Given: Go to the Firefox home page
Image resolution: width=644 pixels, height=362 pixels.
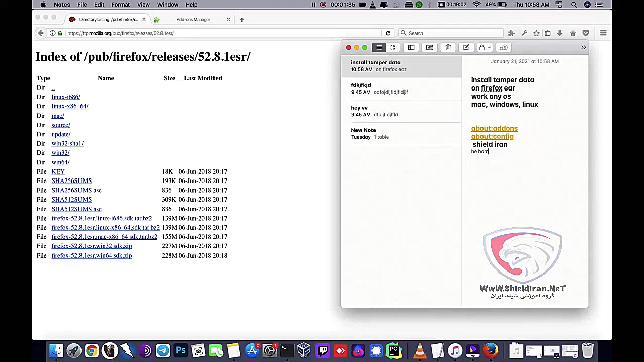Looking at the screenshot, I should (x=573, y=33).
